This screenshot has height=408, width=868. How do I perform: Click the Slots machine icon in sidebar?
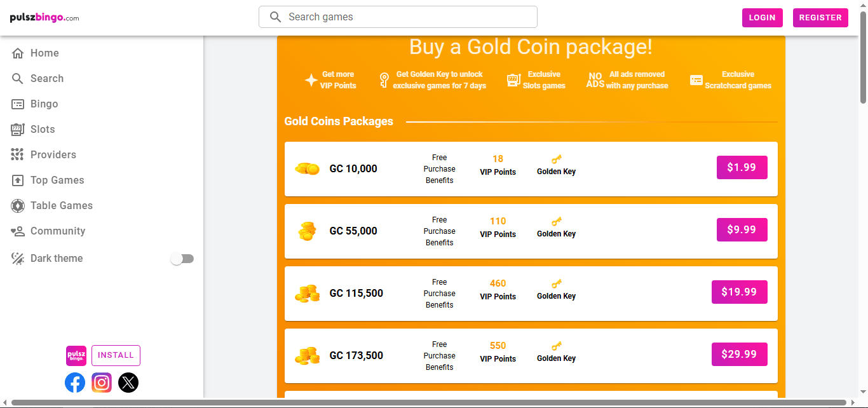[18, 130]
